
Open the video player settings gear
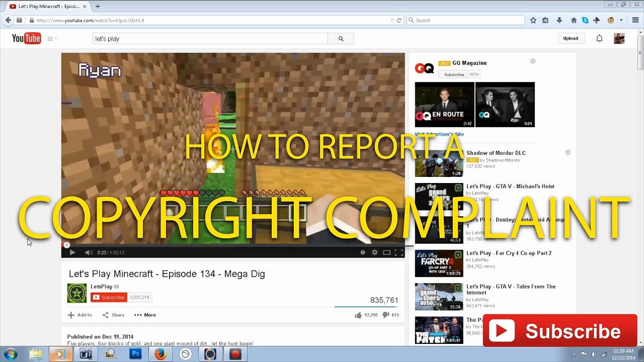(374, 252)
